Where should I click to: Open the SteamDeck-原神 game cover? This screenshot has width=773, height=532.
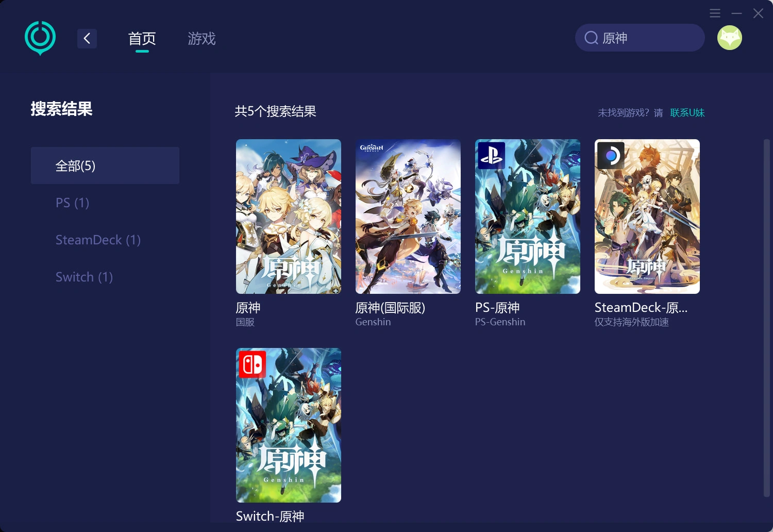pyautogui.click(x=647, y=217)
